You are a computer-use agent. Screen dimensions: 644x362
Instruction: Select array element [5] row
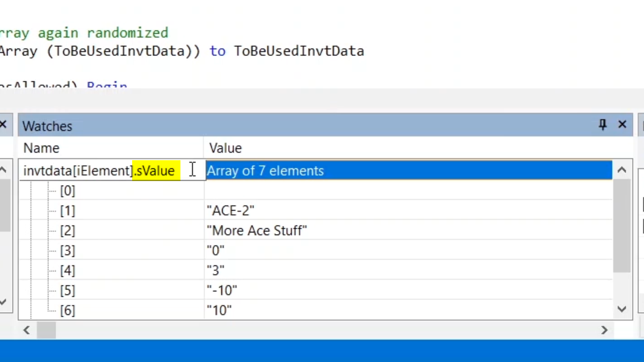[x=67, y=290]
